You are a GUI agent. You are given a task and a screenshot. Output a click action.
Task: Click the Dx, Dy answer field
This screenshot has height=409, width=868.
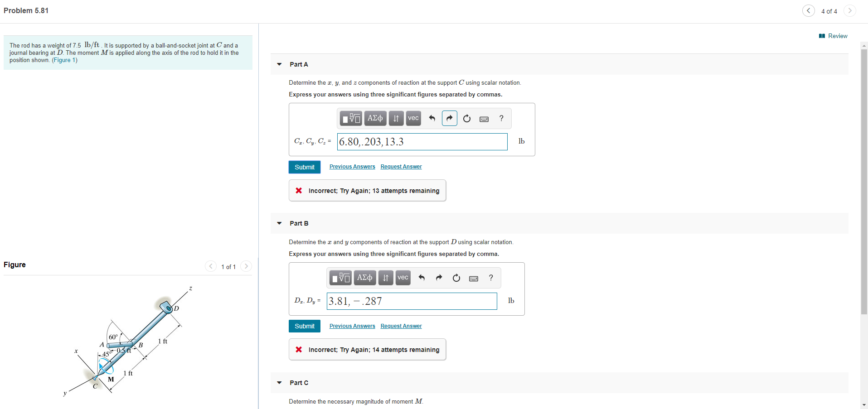click(x=412, y=301)
